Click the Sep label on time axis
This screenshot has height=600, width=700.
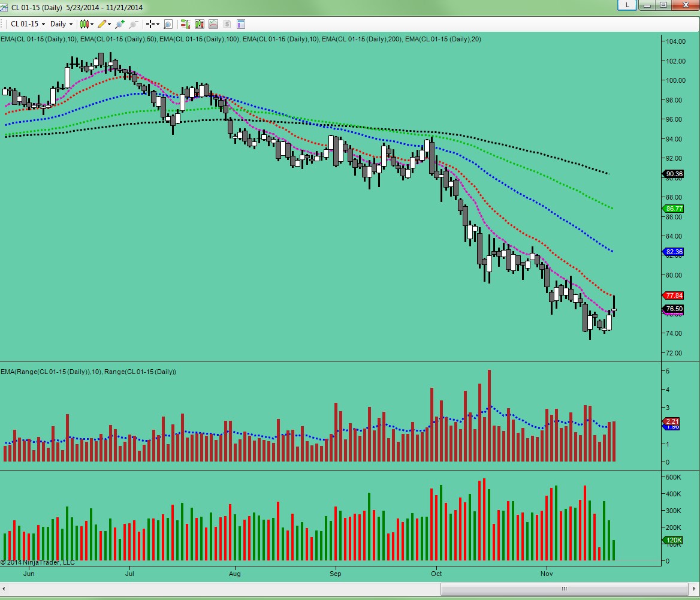(335, 574)
